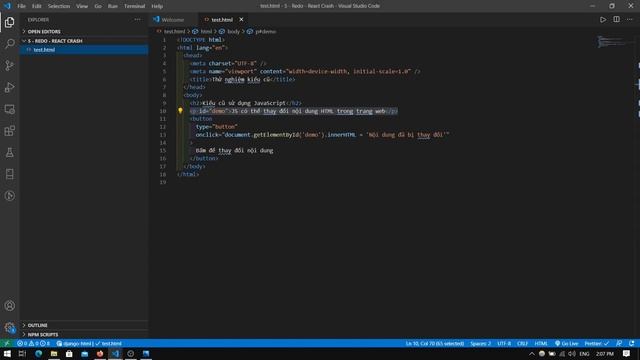This screenshot has height=360, width=640.
Task: Open Microsoft Edge from the taskbar
Action: 38,353
